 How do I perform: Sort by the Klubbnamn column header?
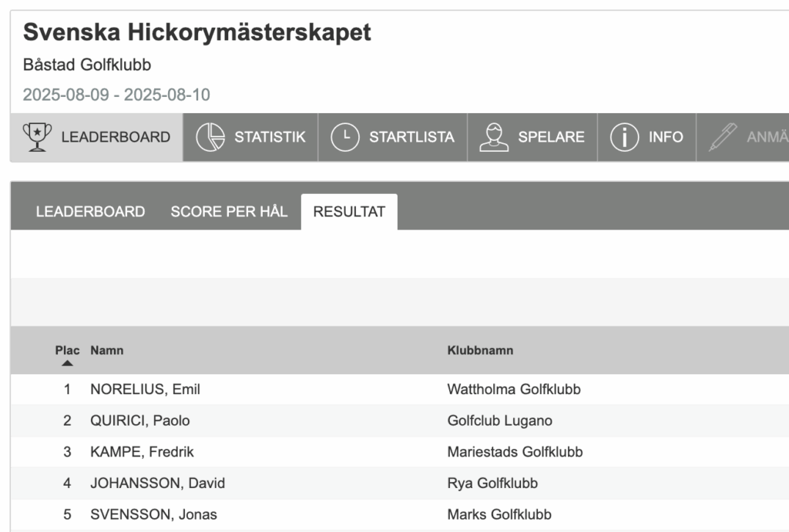pyautogui.click(x=480, y=350)
